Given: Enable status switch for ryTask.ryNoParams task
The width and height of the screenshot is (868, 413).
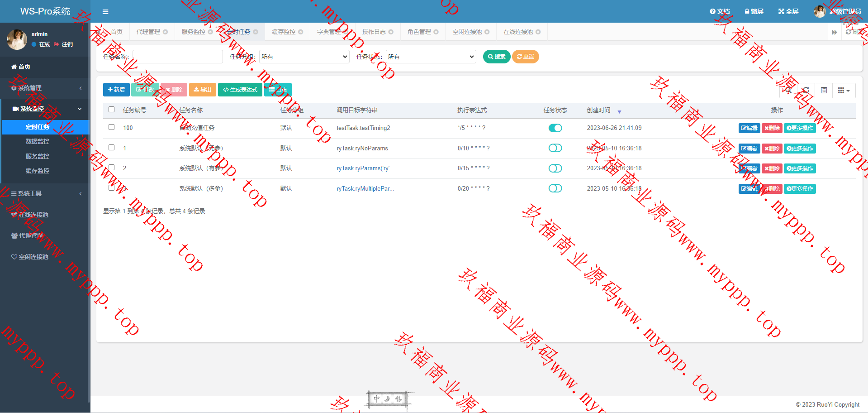Looking at the screenshot, I should [x=555, y=148].
